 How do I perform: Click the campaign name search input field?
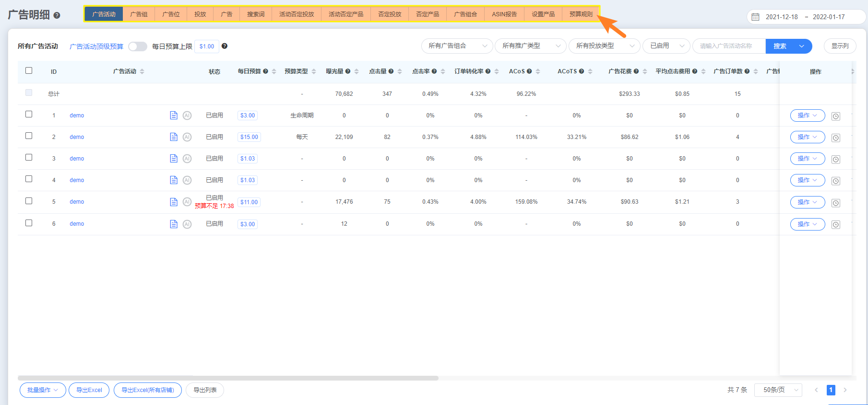(728, 46)
